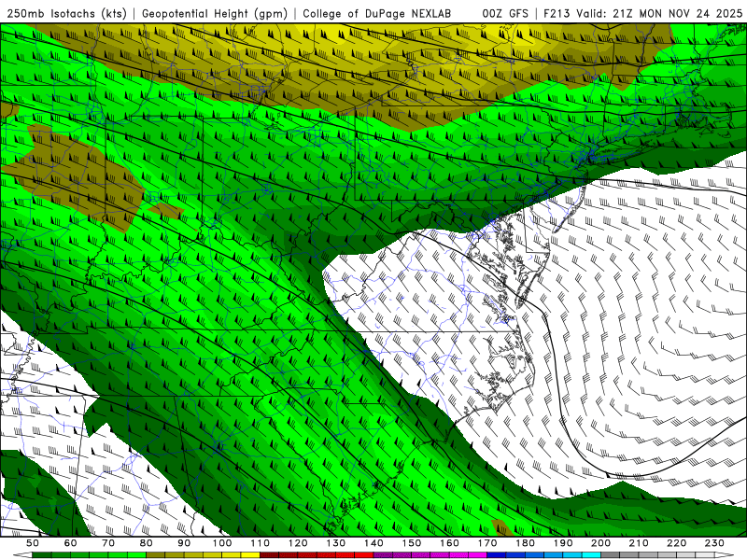Select the 180 legend value

(526, 543)
